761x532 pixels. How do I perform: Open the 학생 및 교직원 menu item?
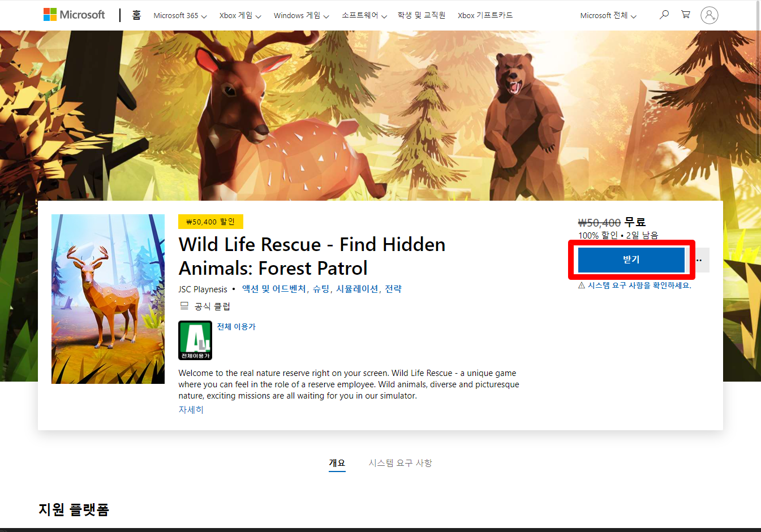[x=422, y=15]
